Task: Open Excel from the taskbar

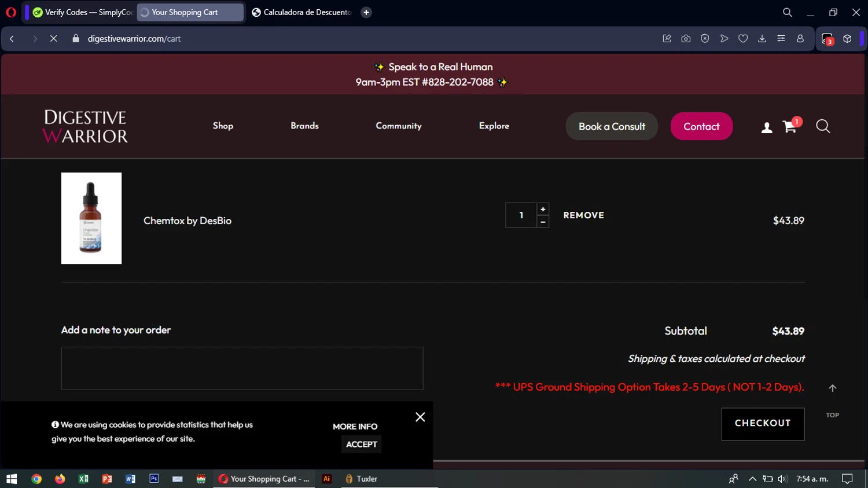Action: tap(83, 479)
